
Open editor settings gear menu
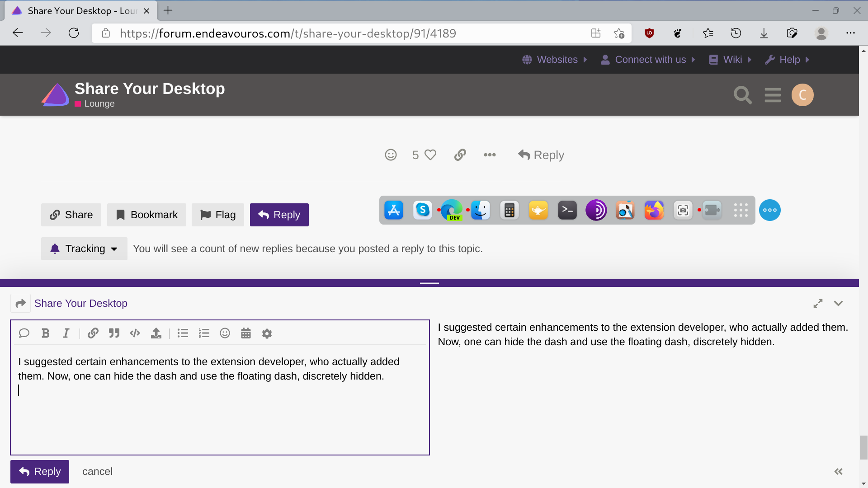click(x=267, y=333)
